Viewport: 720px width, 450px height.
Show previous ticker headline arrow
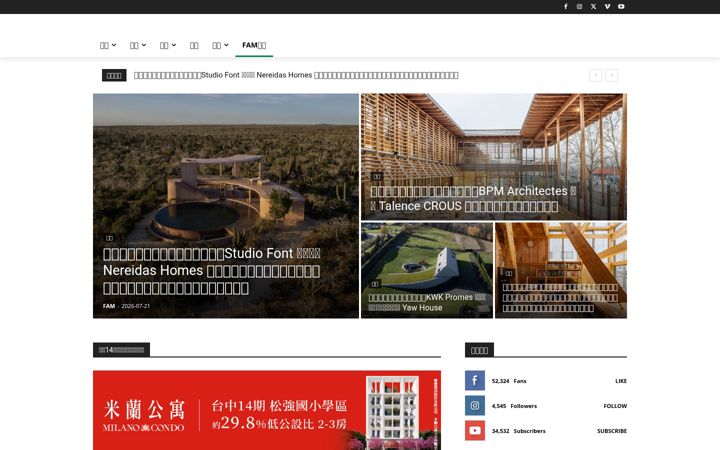point(596,75)
